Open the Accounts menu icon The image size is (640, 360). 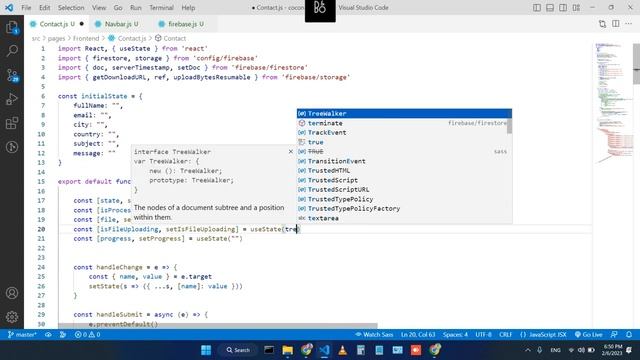pos(12,293)
